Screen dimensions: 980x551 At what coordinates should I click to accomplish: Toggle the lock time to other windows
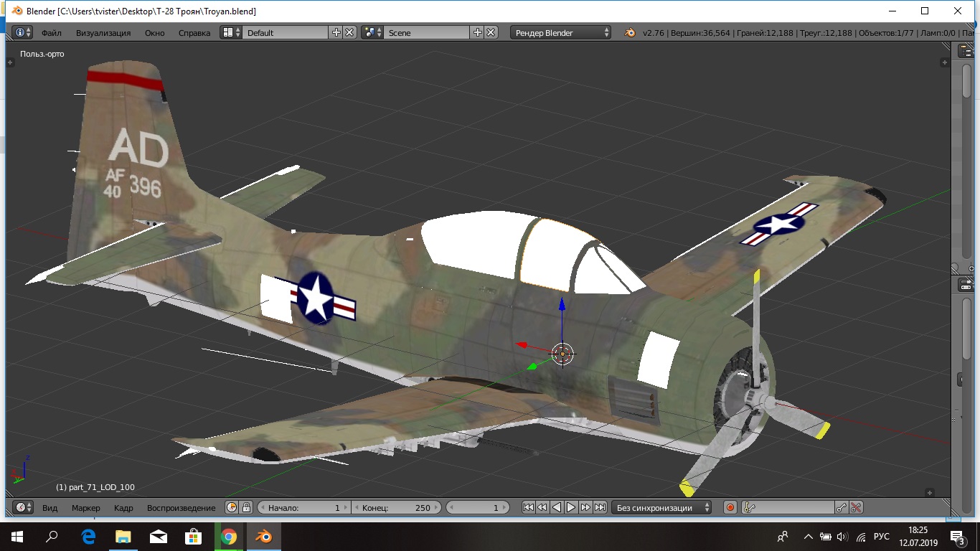[x=246, y=507]
